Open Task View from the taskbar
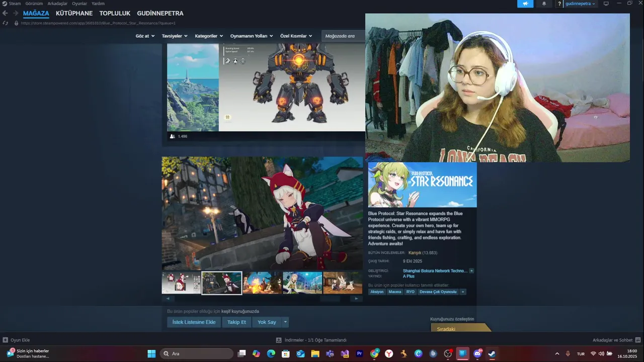The width and height of the screenshot is (644, 362). tap(242, 353)
